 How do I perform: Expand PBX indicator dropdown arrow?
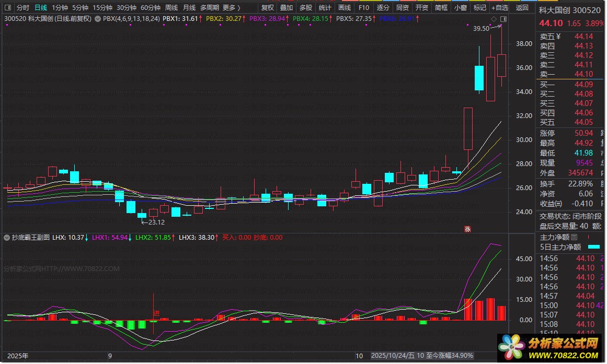[98, 19]
